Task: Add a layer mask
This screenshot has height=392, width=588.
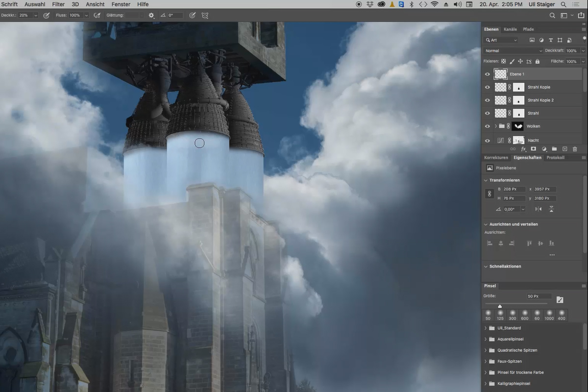Action: click(x=534, y=149)
